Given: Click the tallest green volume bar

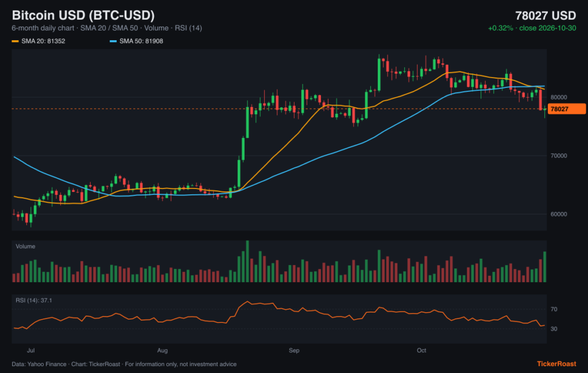Looking at the screenshot, I should pos(247,262).
